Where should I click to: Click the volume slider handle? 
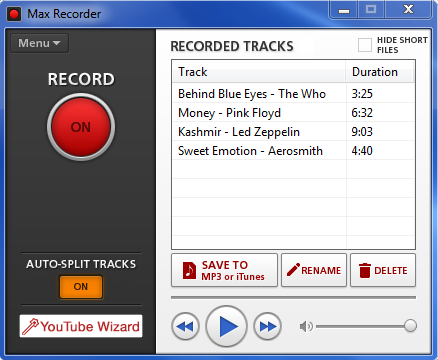point(410,326)
